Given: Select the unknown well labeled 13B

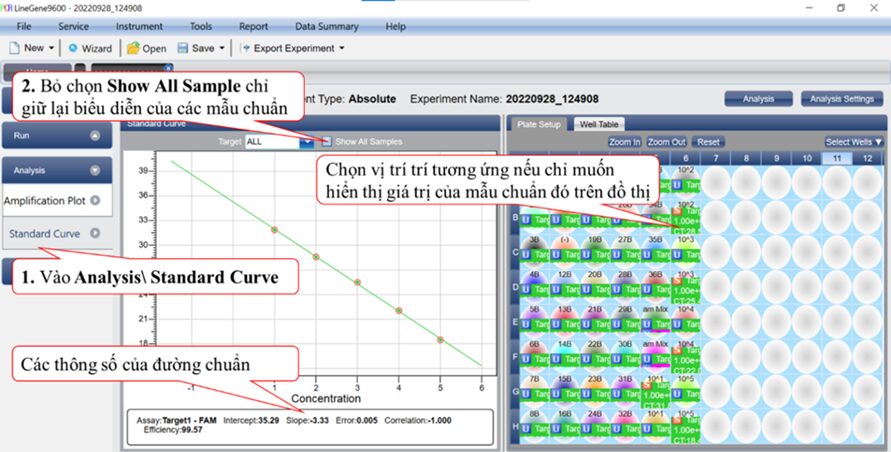Looking at the screenshot, I should pyautogui.click(x=565, y=321).
